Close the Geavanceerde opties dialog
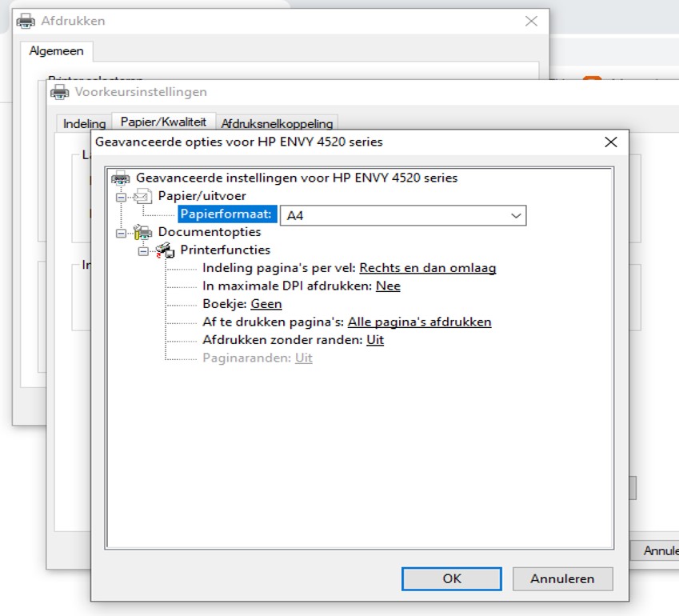 click(611, 142)
